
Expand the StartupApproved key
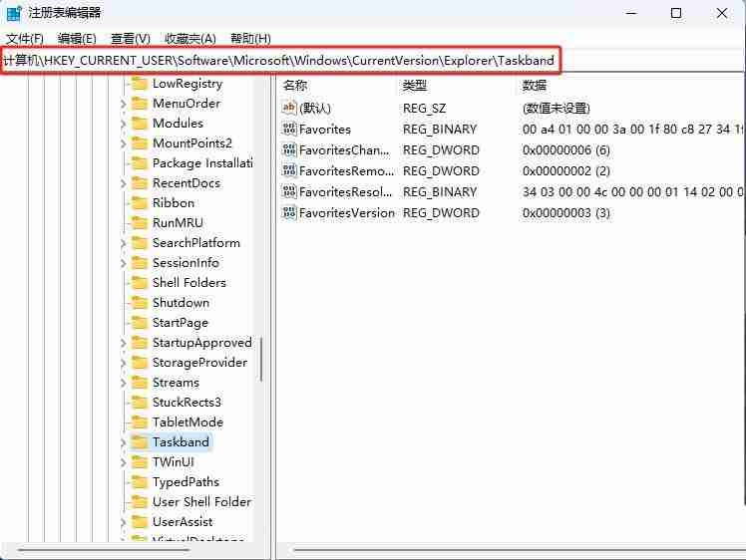(124, 343)
